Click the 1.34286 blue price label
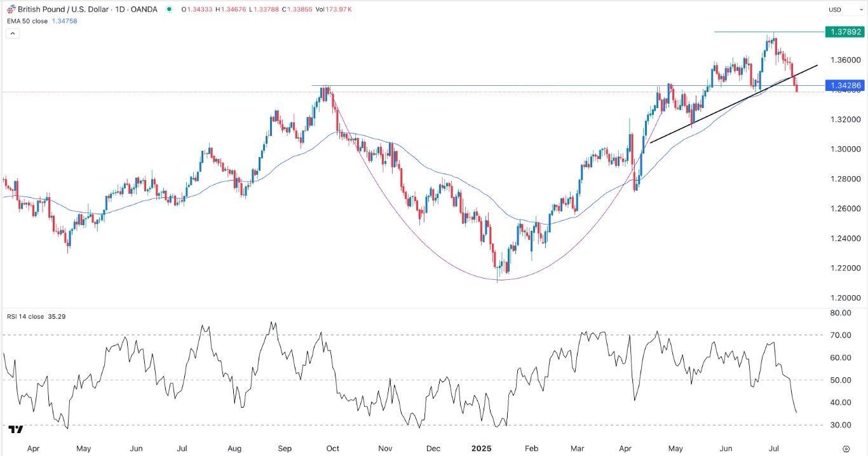 point(842,85)
